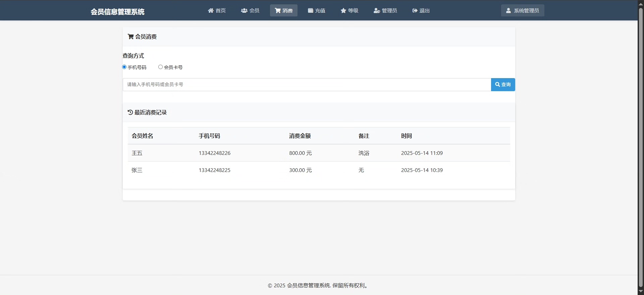Viewport: 644px width, 295px height.
Task: Click the members group icon
Action: click(x=244, y=11)
